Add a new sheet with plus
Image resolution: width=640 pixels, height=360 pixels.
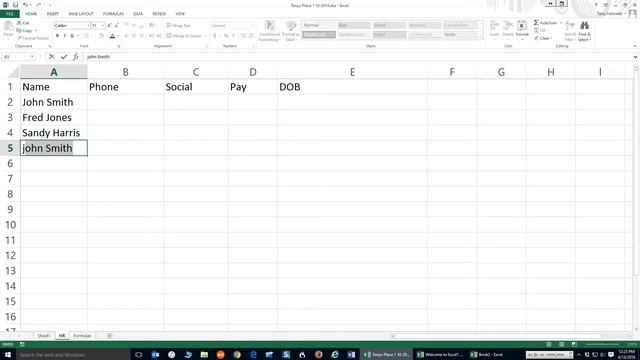click(x=109, y=336)
